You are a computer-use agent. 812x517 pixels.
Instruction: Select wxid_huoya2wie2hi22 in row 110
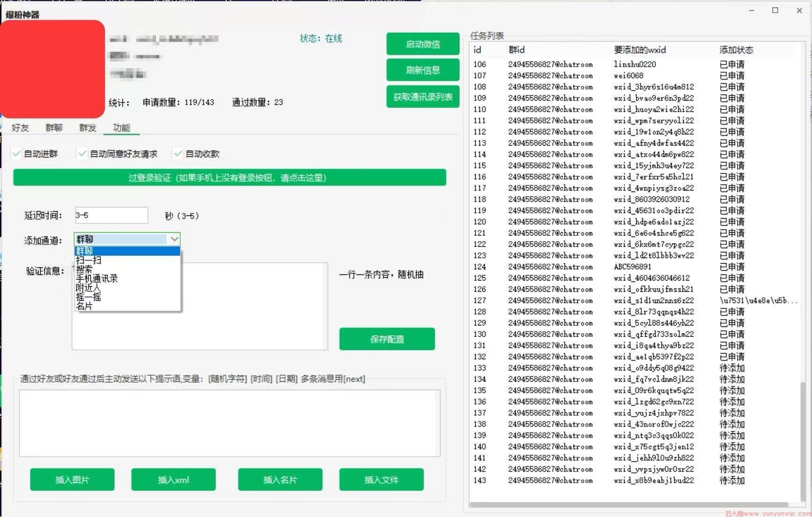point(654,109)
